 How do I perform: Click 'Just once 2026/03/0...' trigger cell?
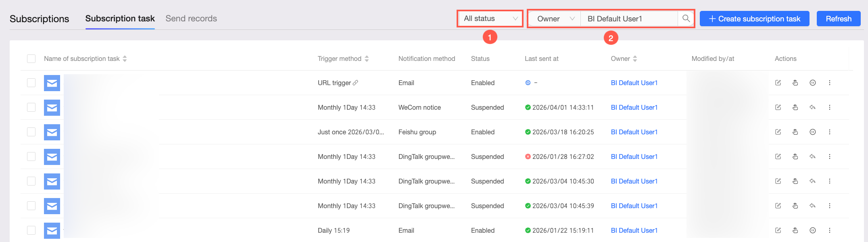(x=351, y=132)
